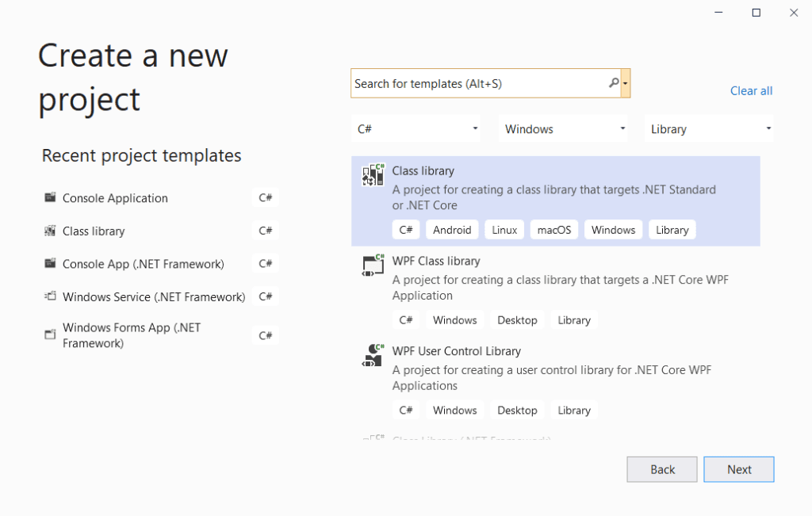The height and width of the screenshot is (516, 812).
Task: Click the WPF User Control Library icon
Action: click(x=373, y=356)
